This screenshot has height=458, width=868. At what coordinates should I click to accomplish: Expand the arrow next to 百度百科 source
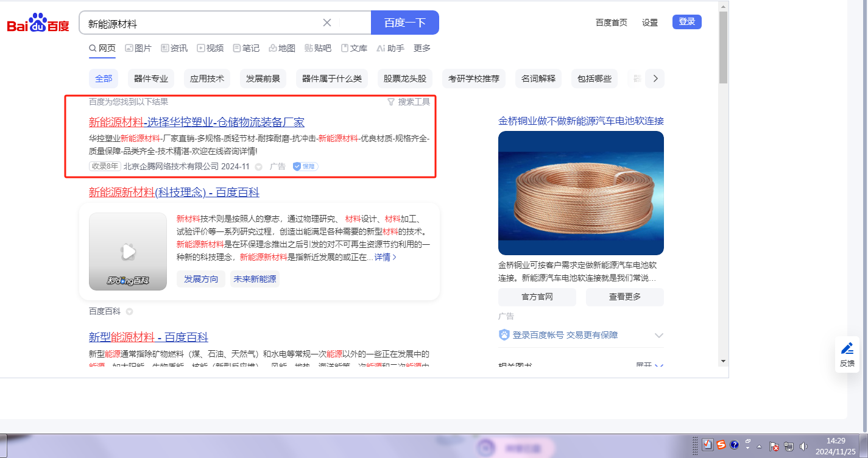(129, 312)
